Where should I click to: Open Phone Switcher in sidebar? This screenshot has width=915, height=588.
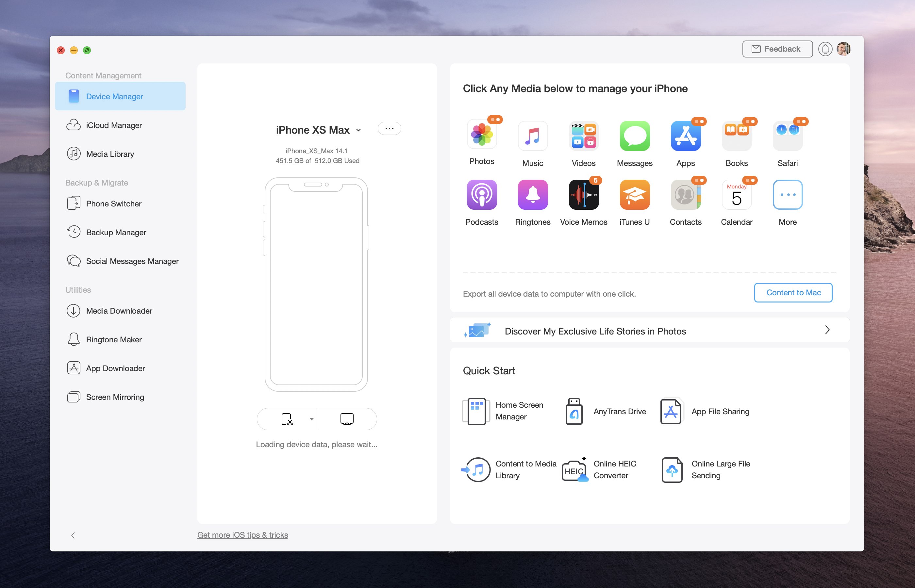click(120, 204)
